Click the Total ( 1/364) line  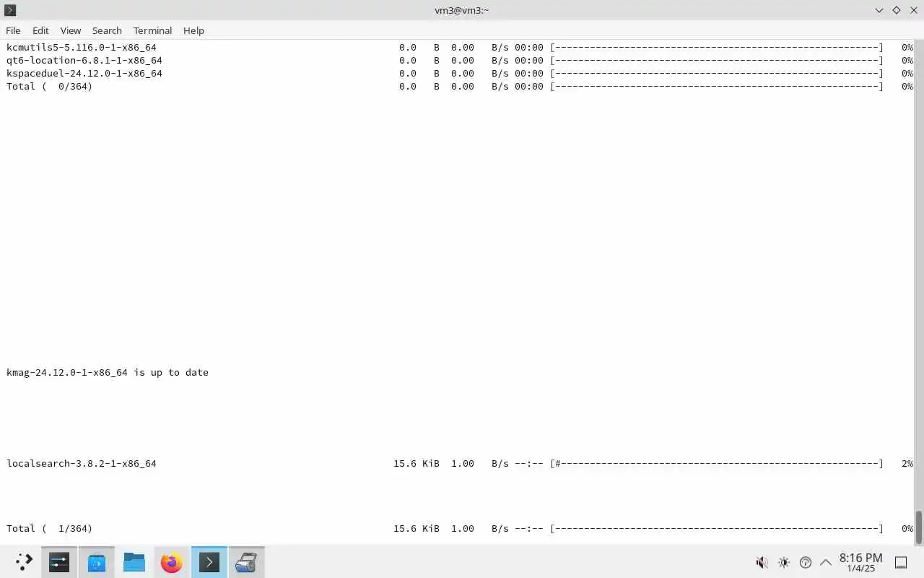coord(460,529)
